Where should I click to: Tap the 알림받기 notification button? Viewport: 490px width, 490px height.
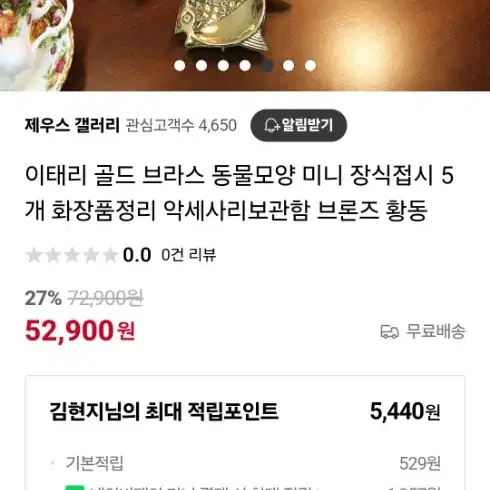298,125
